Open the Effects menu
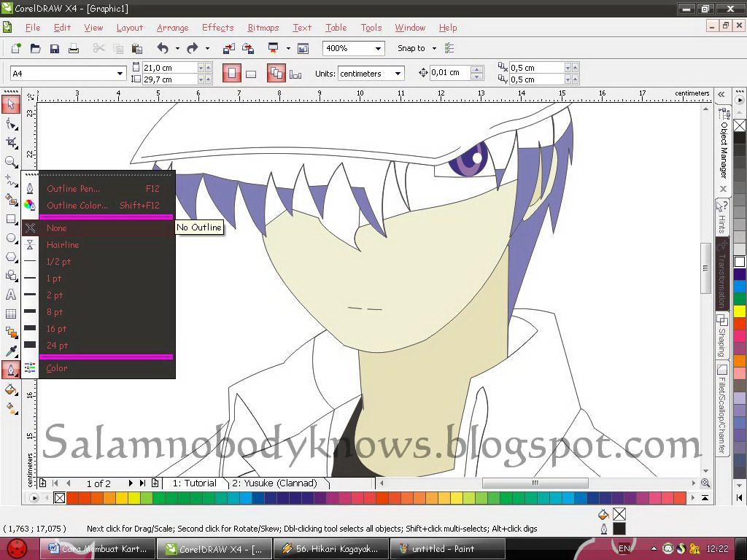 (x=217, y=28)
